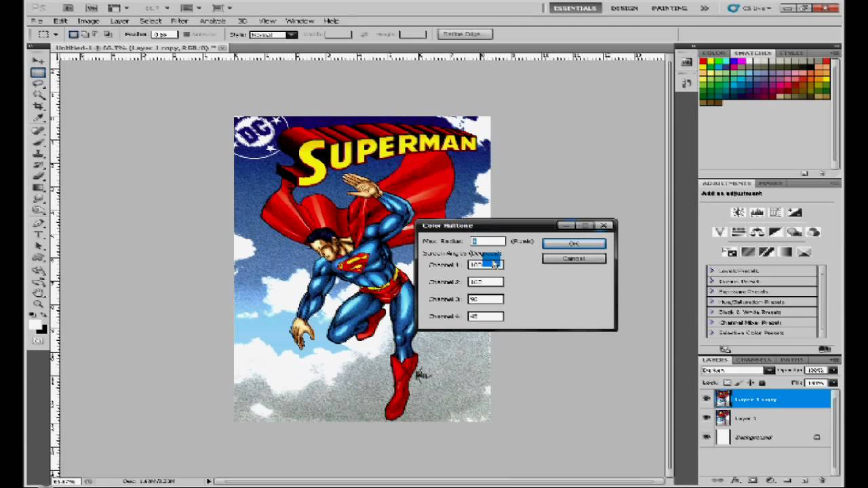
Task: Delete layer using trash icon
Action: tap(822, 481)
